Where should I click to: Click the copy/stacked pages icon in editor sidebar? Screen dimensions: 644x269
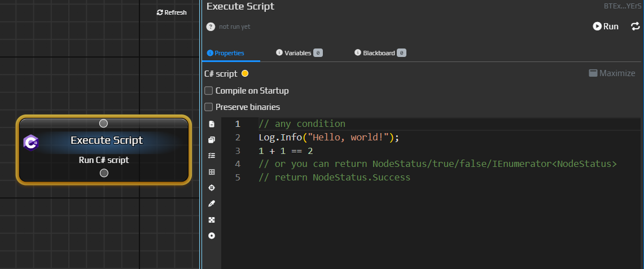click(x=212, y=140)
